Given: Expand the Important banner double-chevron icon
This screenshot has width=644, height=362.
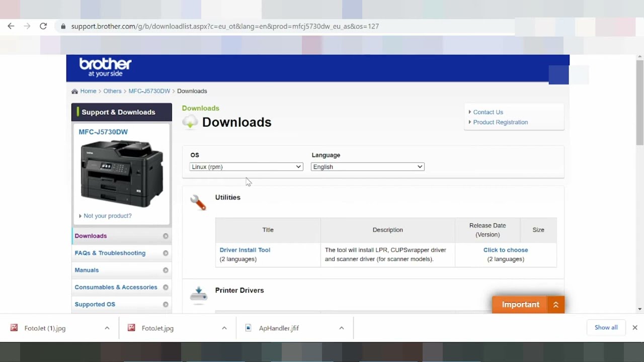Looking at the screenshot, I should point(556,305).
